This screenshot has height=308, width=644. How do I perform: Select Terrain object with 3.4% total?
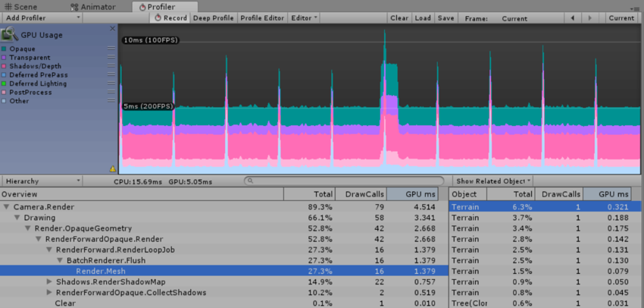coord(546,228)
